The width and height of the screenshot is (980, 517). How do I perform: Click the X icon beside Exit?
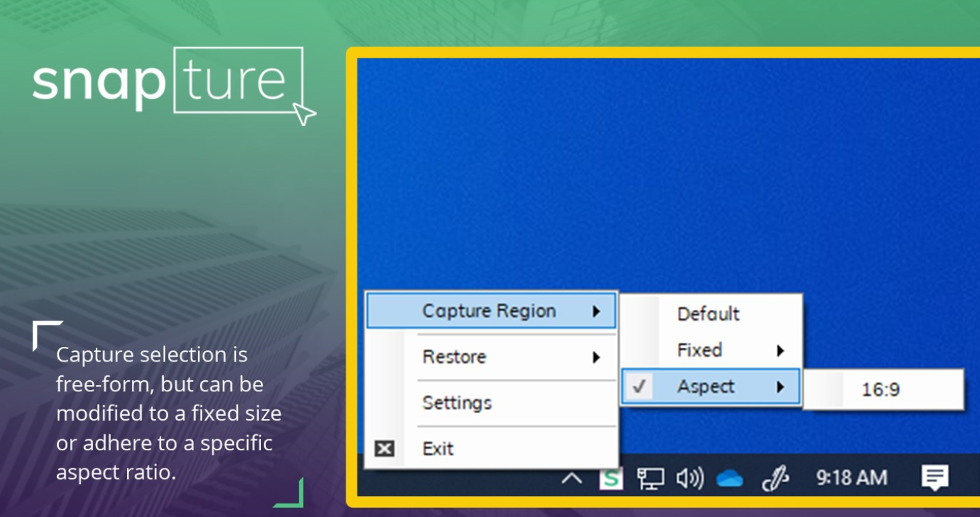[384, 449]
